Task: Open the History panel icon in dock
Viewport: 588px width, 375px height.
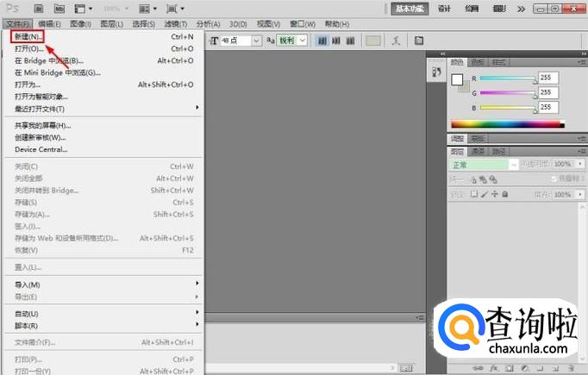Action: click(x=436, y=72)
